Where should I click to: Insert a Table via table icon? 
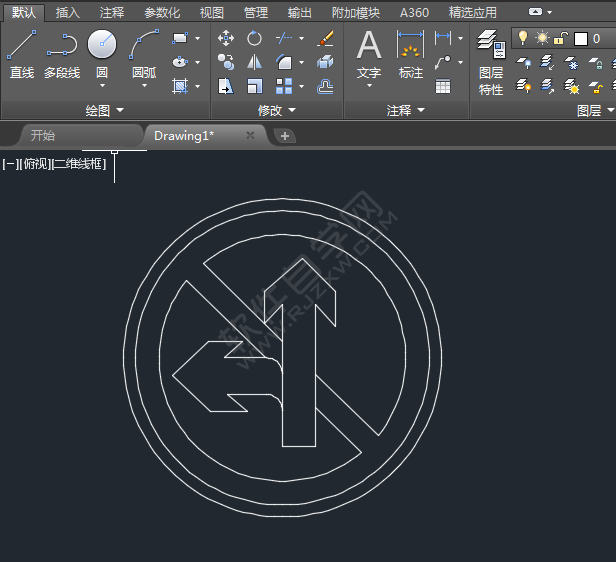[443, 86]
